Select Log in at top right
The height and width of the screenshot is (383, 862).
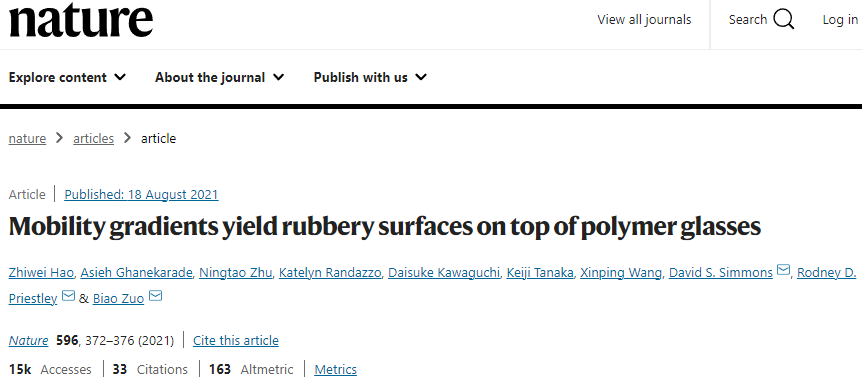point(840,20)
